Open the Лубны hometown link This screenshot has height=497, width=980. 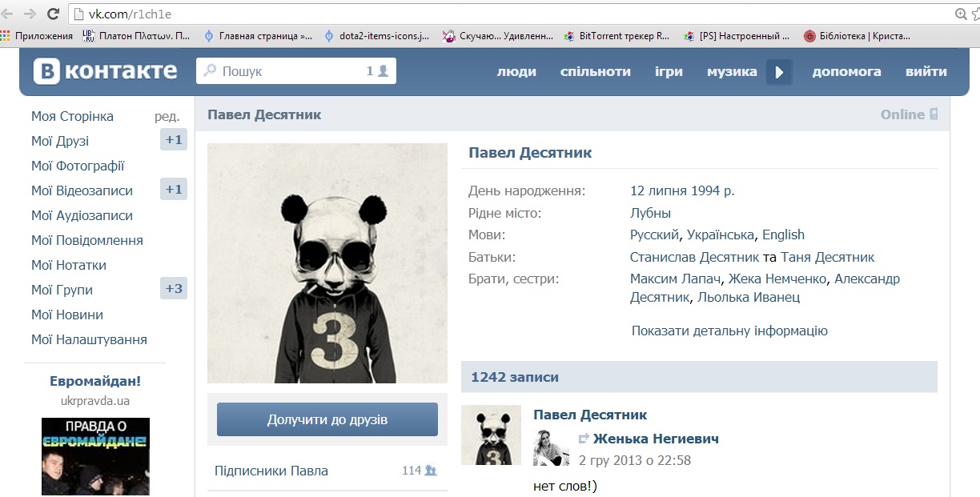[650, 213]
